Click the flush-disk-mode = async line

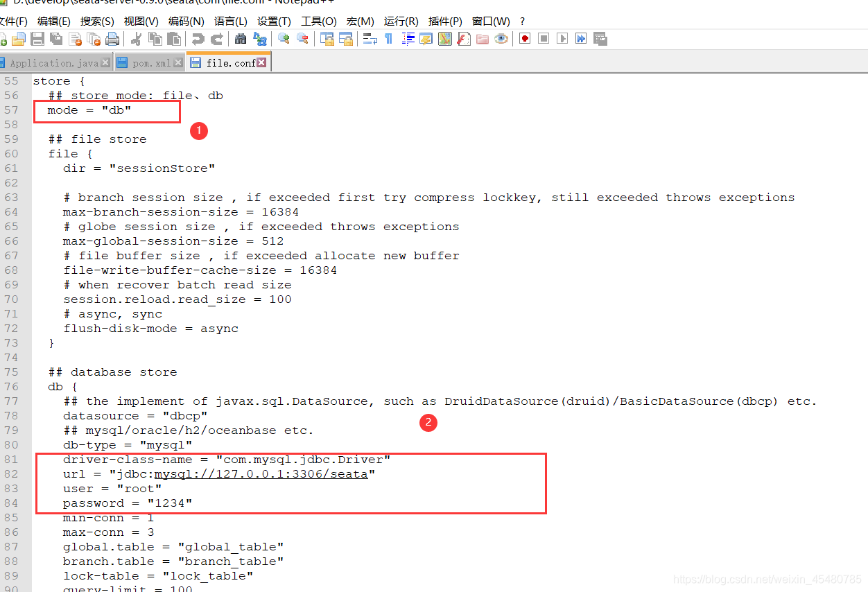150,329
